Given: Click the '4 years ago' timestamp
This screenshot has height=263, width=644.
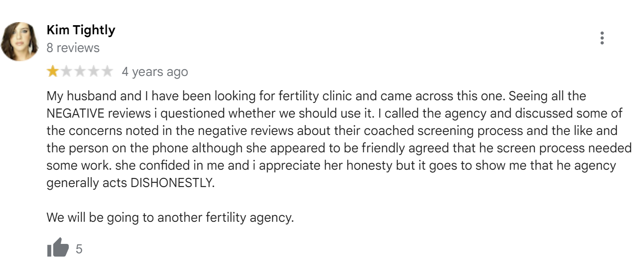Looking at the screenshot, I should 155,72.
